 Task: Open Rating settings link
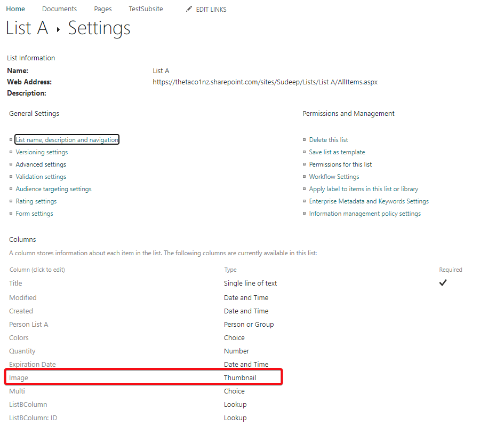36,201
